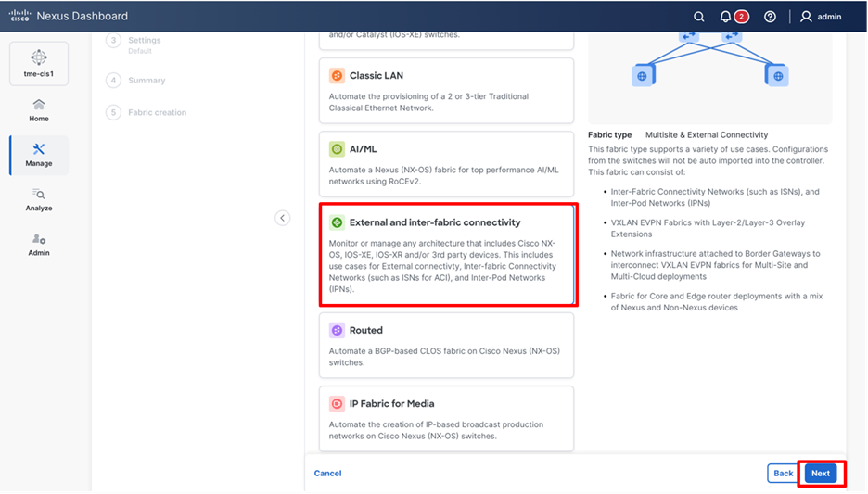This screenshot has width=868, height=494.
Task: Click 'Multisite & External Connectivity' fabric type text
Action: coord(707,135)
